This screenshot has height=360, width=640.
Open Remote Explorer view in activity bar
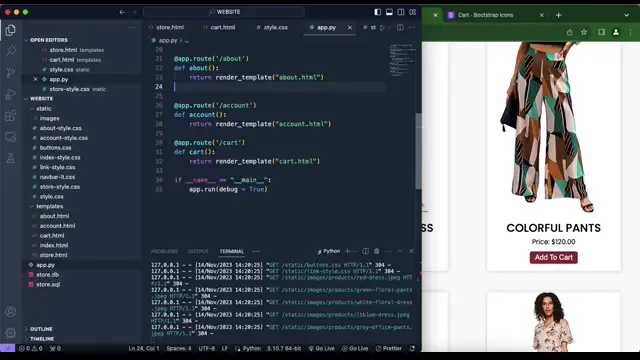tap(11, 137)
